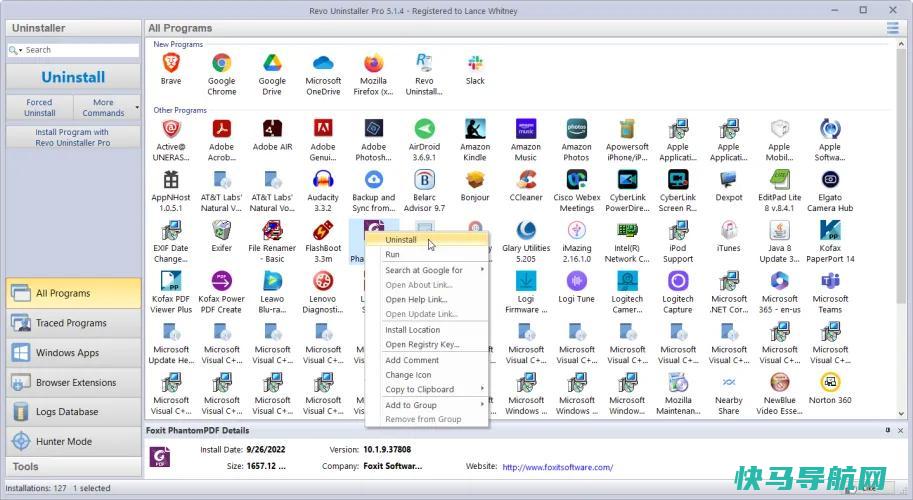
Task: Select the Google Chrome program icon
Action: pyautogui.click(x=221, y=63)
